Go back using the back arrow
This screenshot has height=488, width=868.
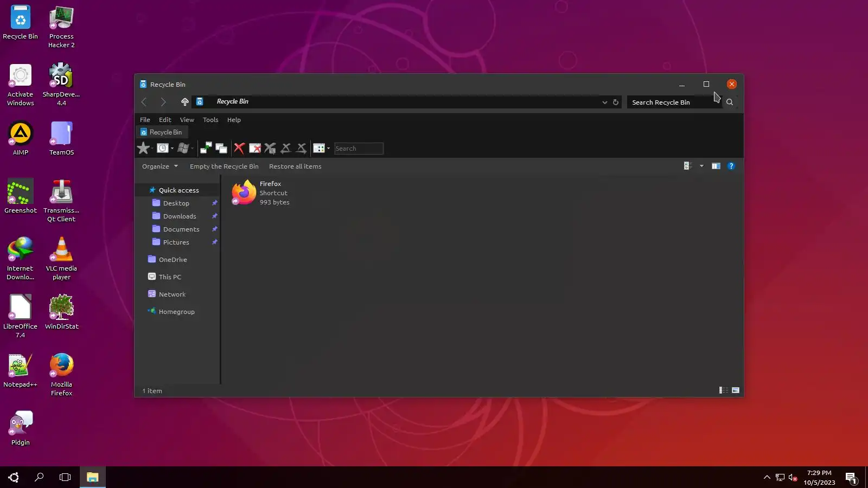[144, 102]
